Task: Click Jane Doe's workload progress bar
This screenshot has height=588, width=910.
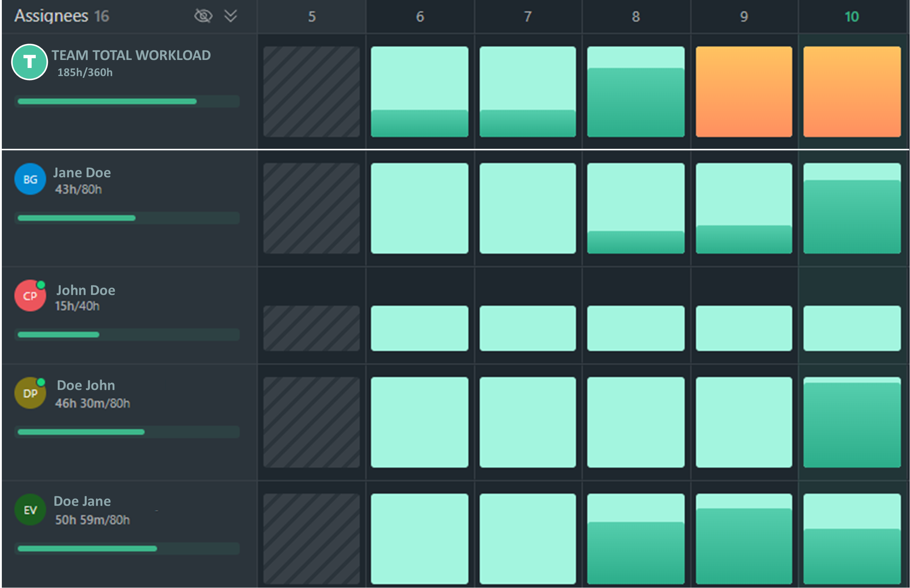Action: 127,218
